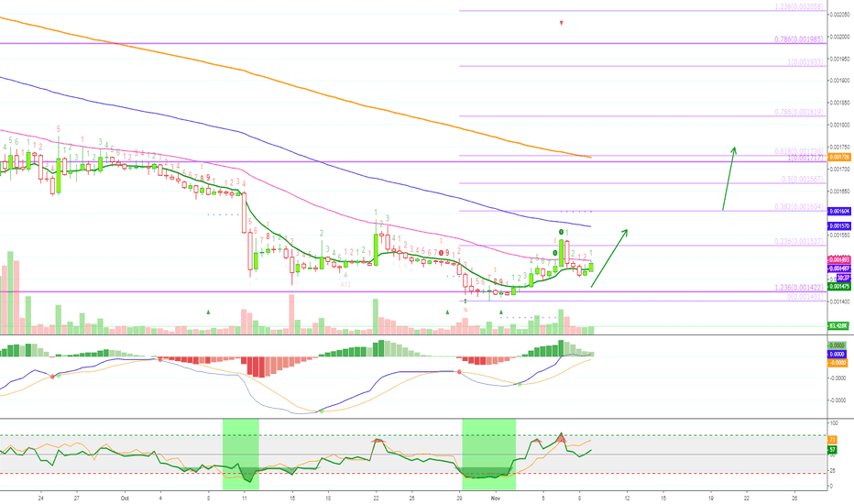Click the red MACD crossover dot near Oct 29
The height and width of the screenshot is (504, 854).
pos(460,372)
